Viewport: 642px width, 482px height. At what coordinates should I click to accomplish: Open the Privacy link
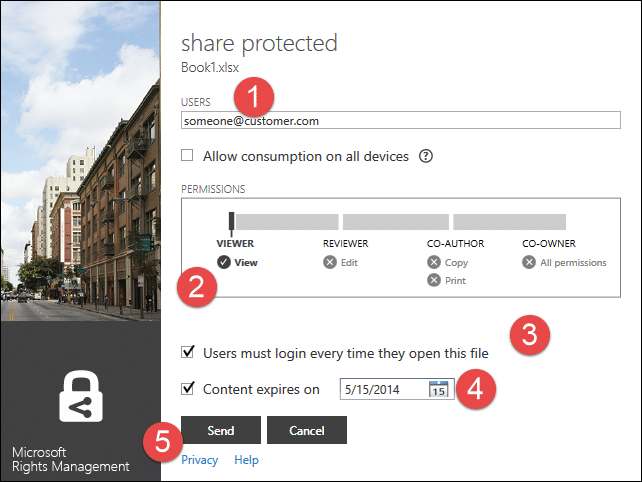pos(201,460)
